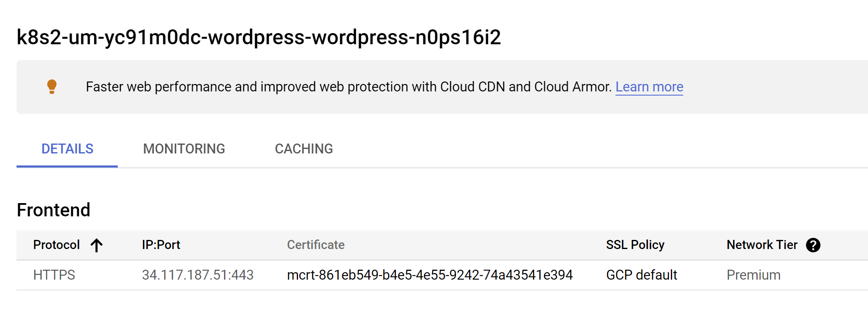Click the Frontend section heading
Screen dimensions: 868x309
pyautogui.click(x=53, y=209)
